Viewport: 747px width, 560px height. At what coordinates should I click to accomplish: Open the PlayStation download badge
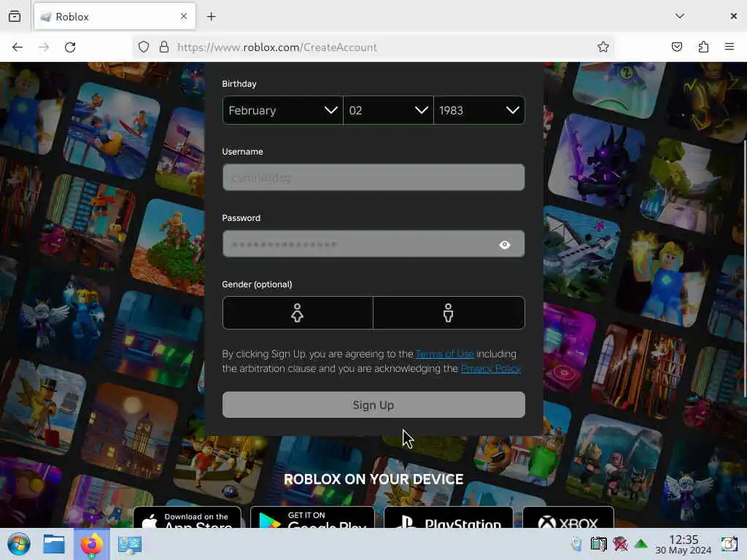449,518
